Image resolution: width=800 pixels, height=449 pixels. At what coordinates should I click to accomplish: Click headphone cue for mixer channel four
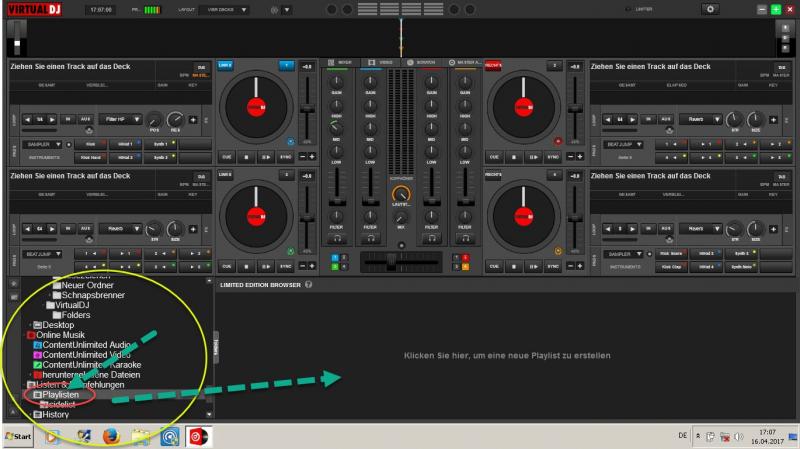tap(465, 238)
